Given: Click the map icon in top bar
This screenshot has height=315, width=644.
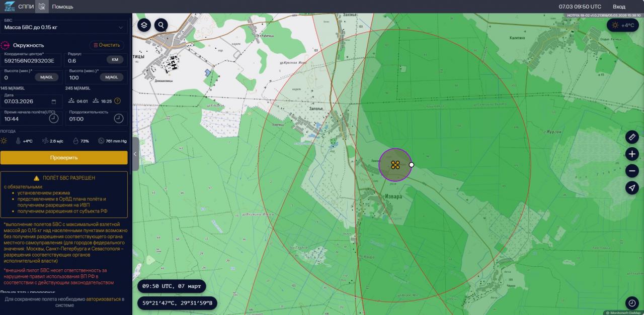Looking at the screenshot, I should tap(42, 7).
